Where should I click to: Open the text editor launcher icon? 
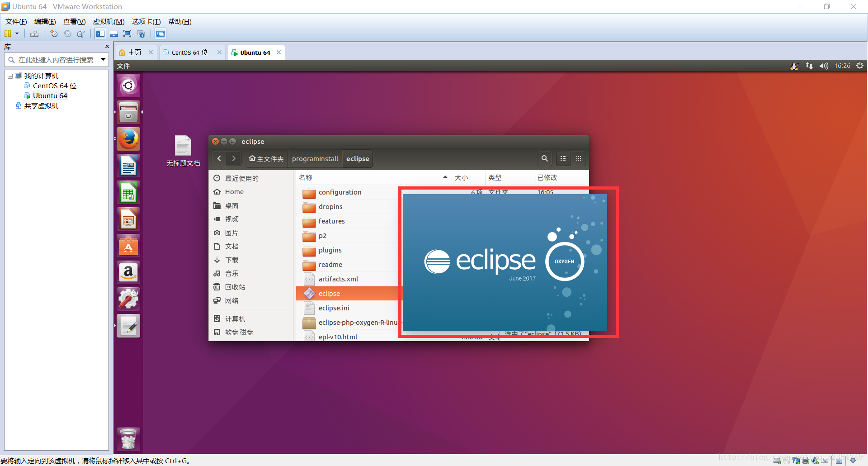tap(128, 326)
